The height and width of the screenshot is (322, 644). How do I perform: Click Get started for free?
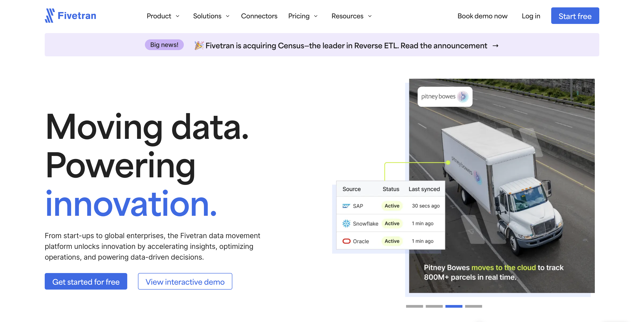pyautogui.click(x=86, y=281)
